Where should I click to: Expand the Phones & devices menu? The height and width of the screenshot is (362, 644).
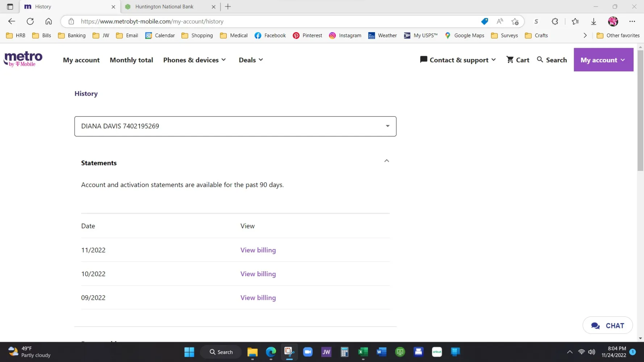click(195, 60)
